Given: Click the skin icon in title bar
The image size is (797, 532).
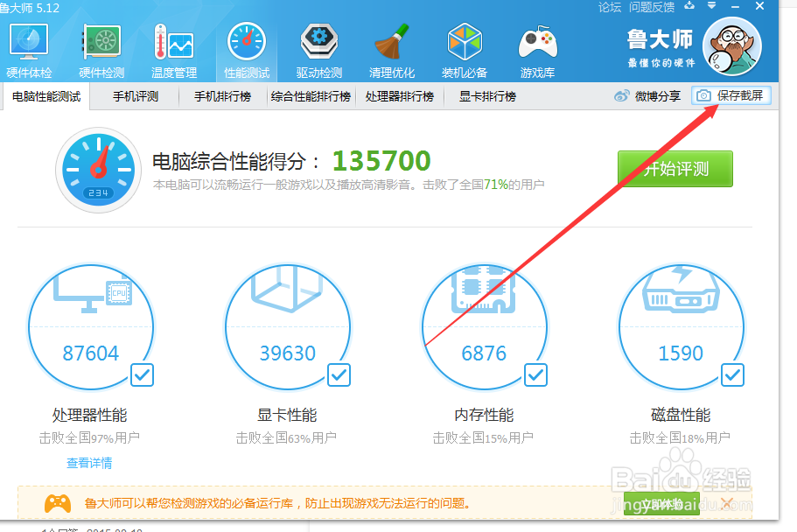Looking at the screenshot, I should [689, 6].
